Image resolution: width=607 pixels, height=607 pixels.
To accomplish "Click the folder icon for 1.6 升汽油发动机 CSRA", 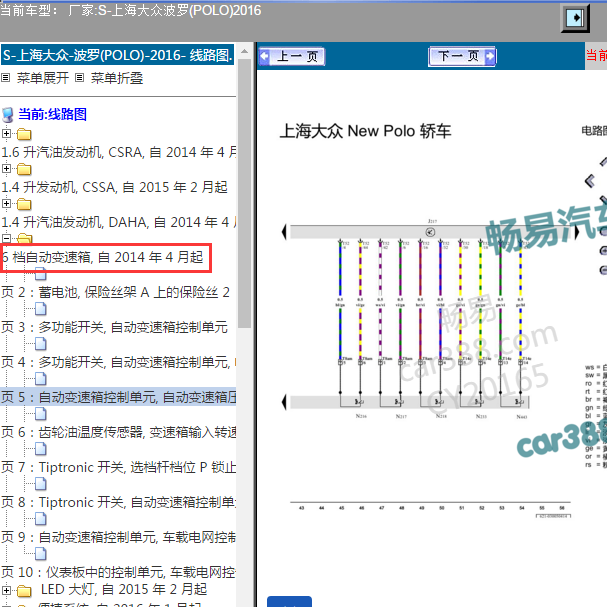I will [x=24, y=134].
